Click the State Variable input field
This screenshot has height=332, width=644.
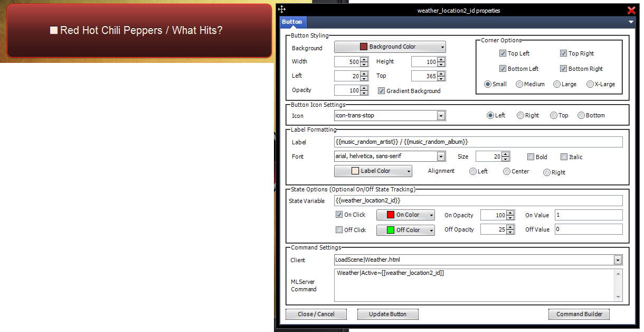pos(478,200)
